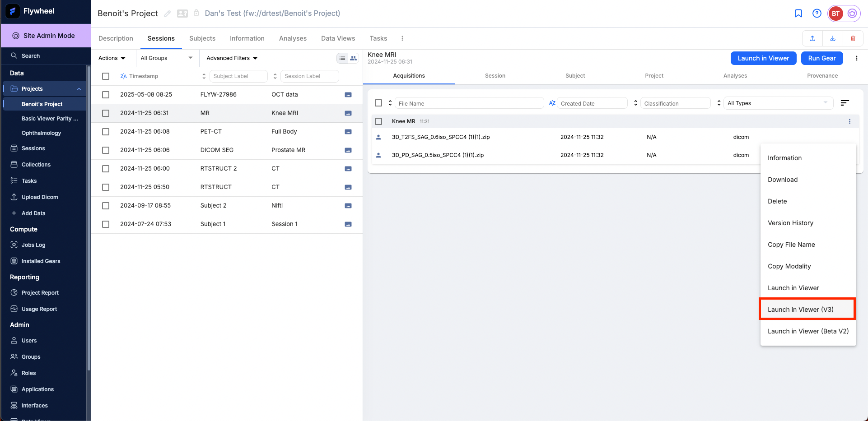Image resolution: width=868 pixels, height=421 pixels.
Task: Select Version History from context menu
Action: pos(807,223)
